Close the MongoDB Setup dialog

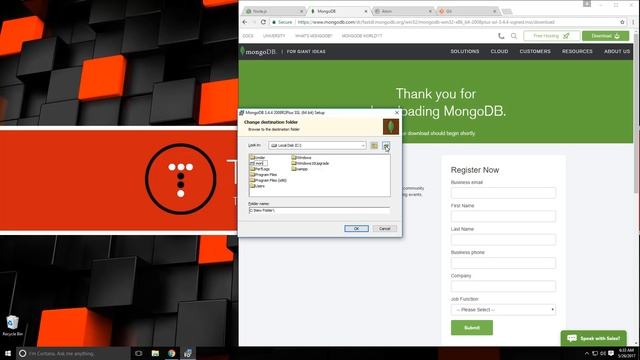(396, 112)
